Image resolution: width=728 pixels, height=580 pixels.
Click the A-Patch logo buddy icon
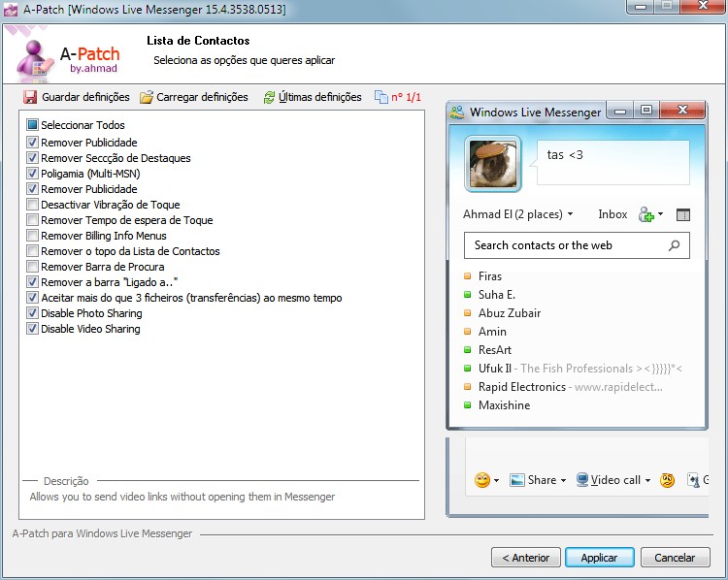tap(33, 59)
